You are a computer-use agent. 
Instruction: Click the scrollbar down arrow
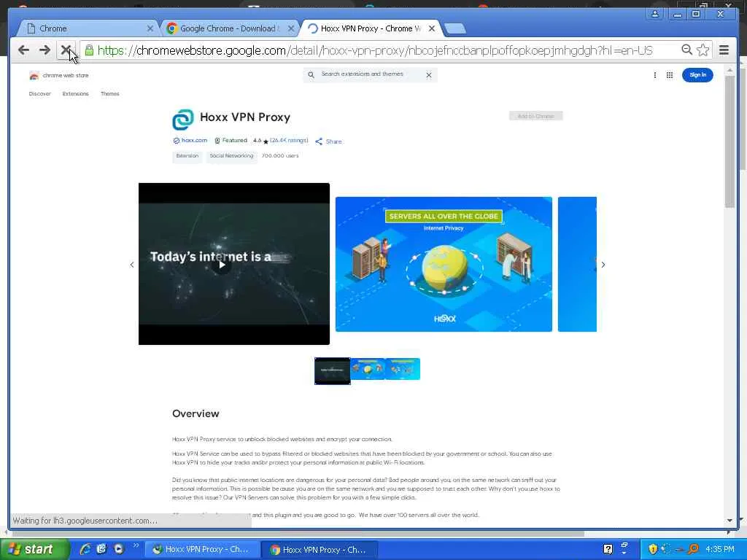729,521
